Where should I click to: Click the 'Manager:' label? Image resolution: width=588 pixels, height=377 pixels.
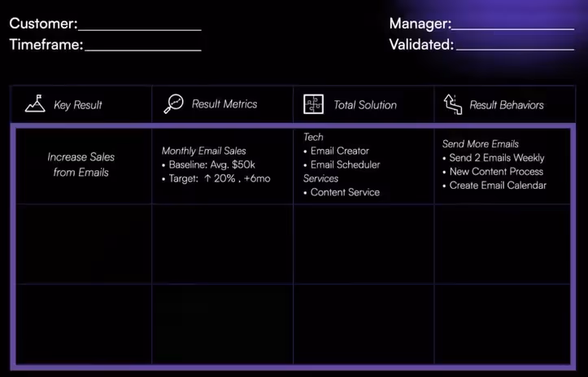(x=420, y=24)
